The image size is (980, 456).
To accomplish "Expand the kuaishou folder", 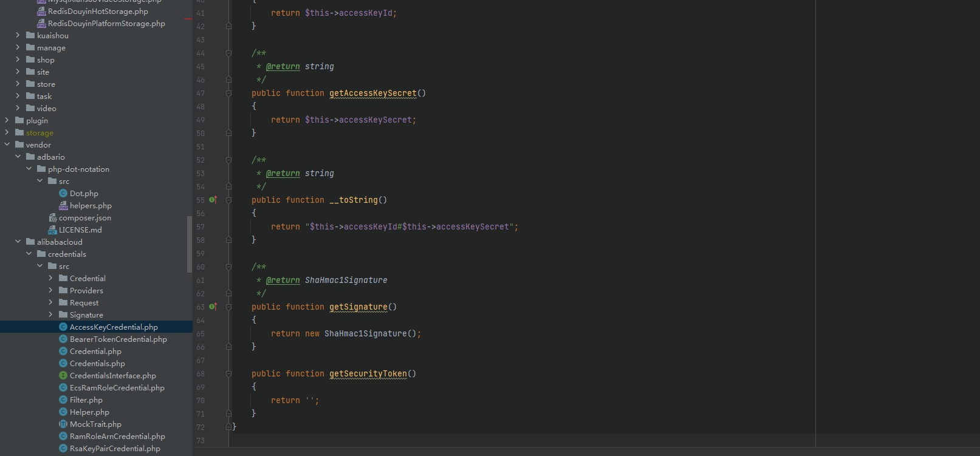I will tap(18, 35).
